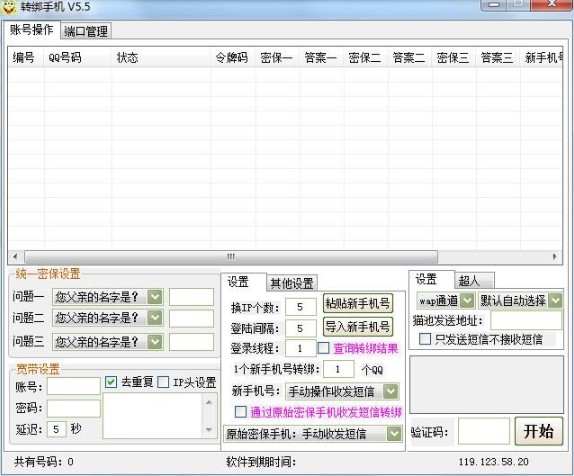Screen dimensions: 574x476
Task: Click the 答案三 column header
Action: 498,57
